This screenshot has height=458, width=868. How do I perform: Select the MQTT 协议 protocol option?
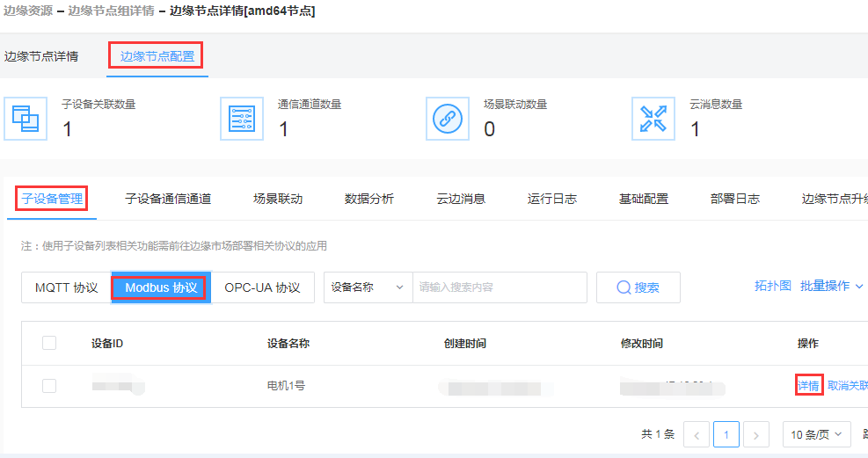click(x=66, y=287)
